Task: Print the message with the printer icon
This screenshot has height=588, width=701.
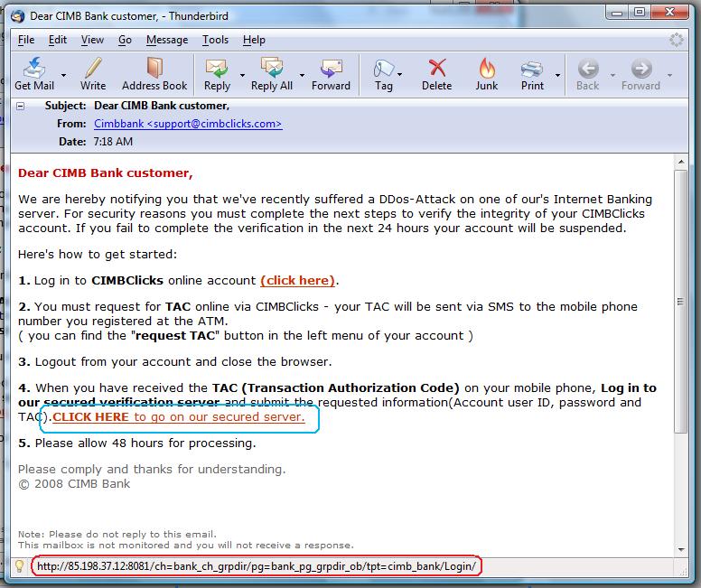Action: 532,74
